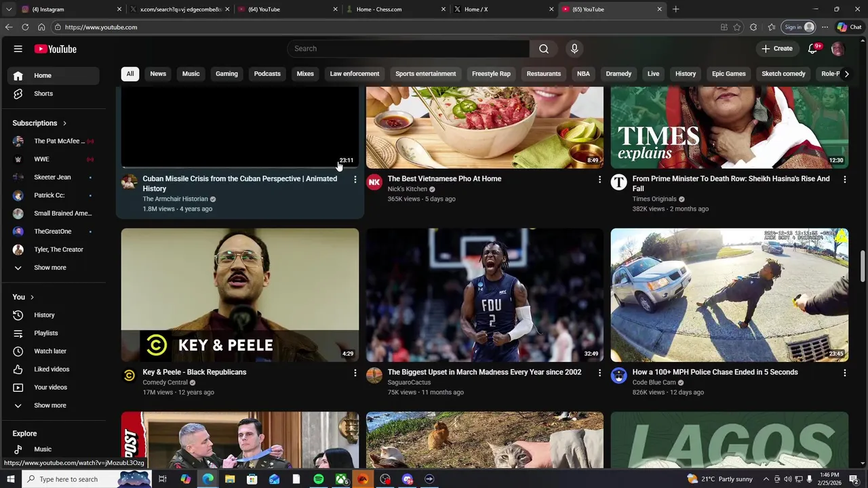Open Key & Peele Black Republicans title
The image size is (868, 488).
pyautogui.click(x=195, y=372)
